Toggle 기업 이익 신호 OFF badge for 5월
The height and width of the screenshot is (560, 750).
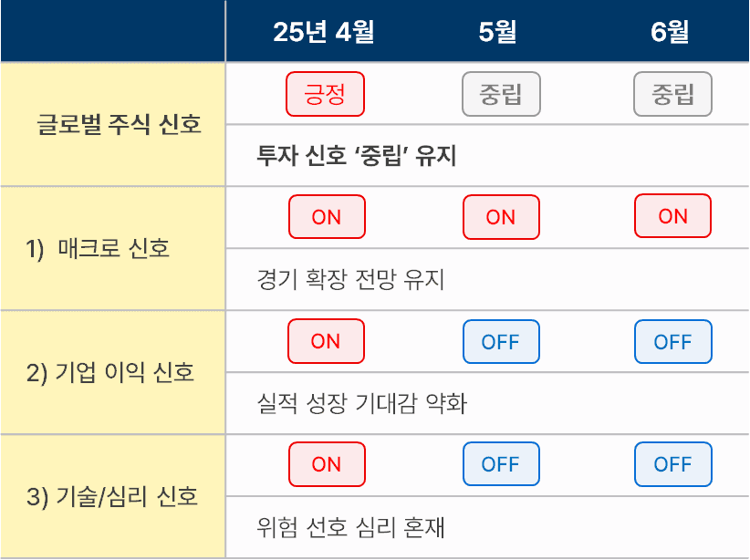coord(500,341)
